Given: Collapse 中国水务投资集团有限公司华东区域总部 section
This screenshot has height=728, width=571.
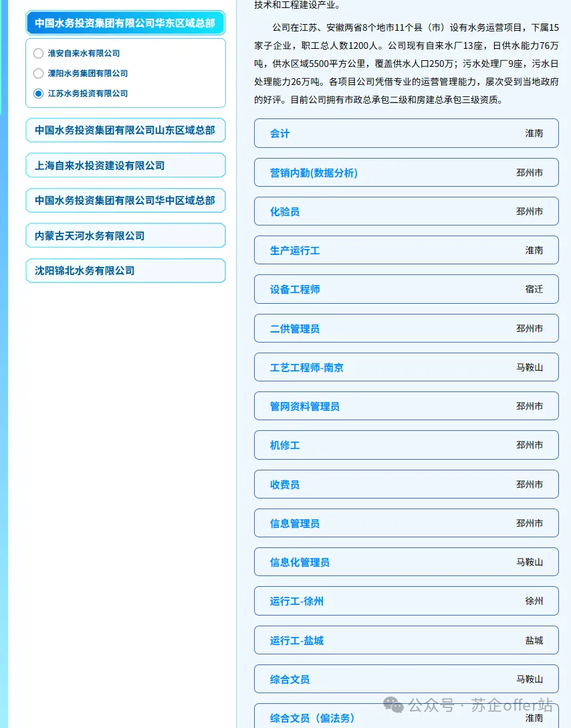Looking at the screenshot, I should pos(125,23).
